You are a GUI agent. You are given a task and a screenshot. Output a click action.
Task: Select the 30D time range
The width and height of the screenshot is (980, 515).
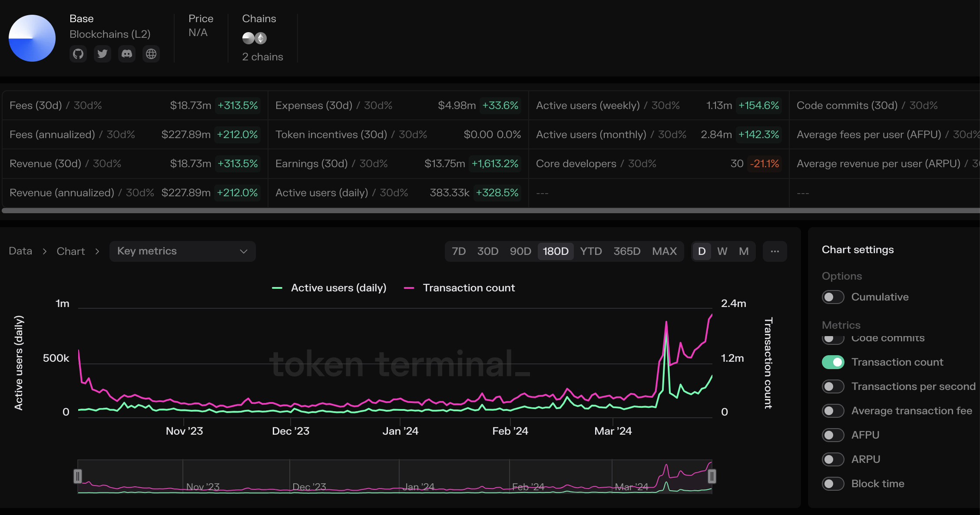488,251
